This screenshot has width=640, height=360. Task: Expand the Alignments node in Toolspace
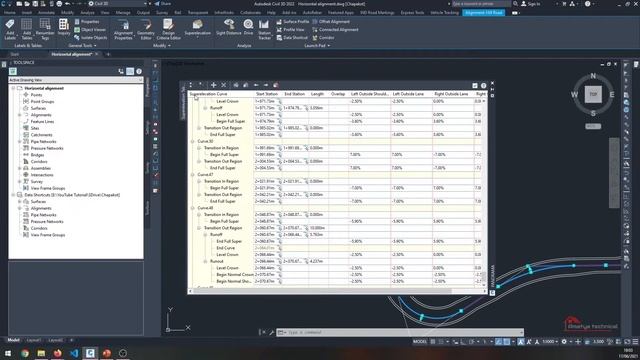click(20, 115)
